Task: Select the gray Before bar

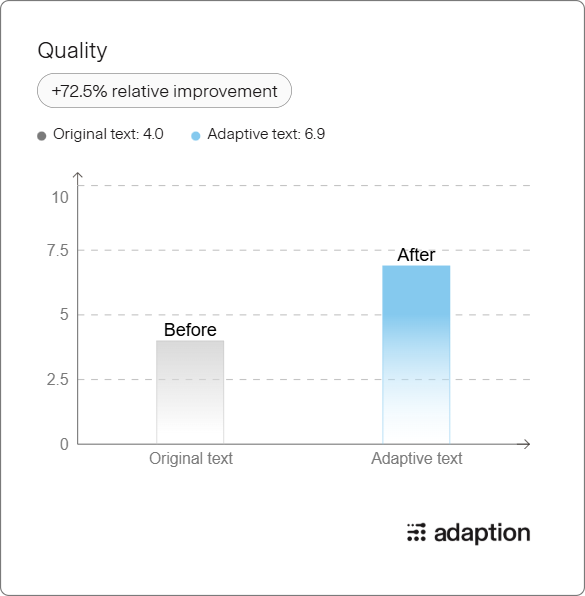Action: [190, 392]
